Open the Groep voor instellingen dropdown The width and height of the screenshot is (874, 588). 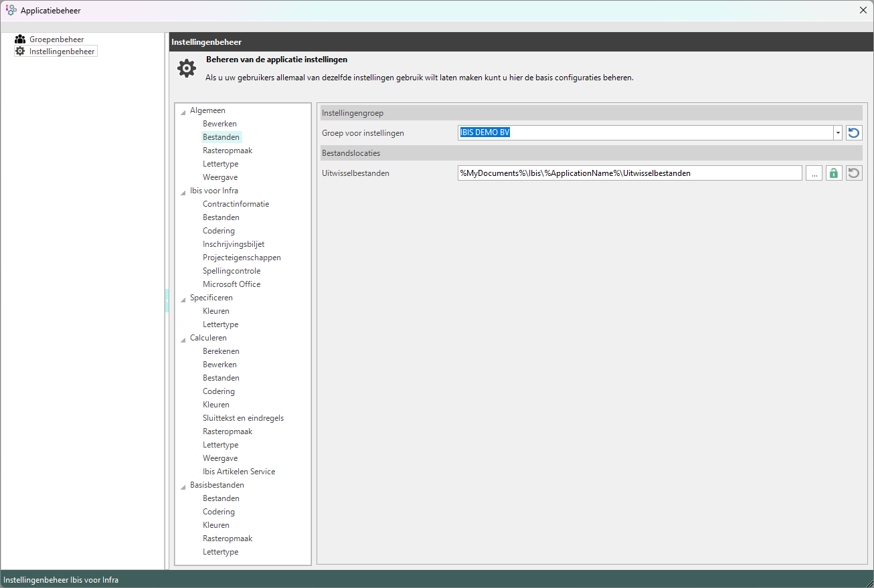pos(837,133)
